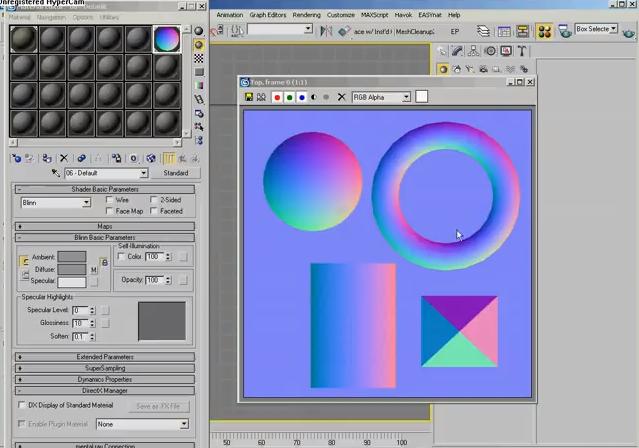Open the Blinn shader dropdown

pyautogui.click(x=56, y=203)
